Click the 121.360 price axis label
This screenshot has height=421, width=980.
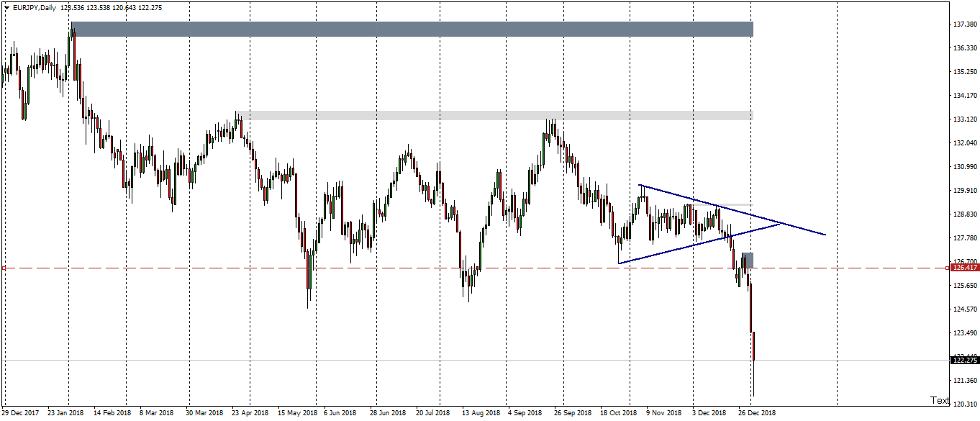[964, 380]
